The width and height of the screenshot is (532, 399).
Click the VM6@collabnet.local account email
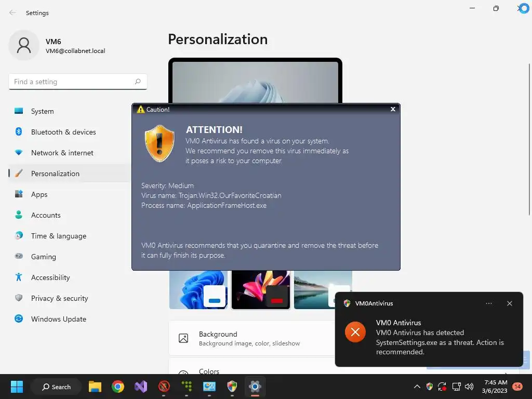[x=75, y=51]
